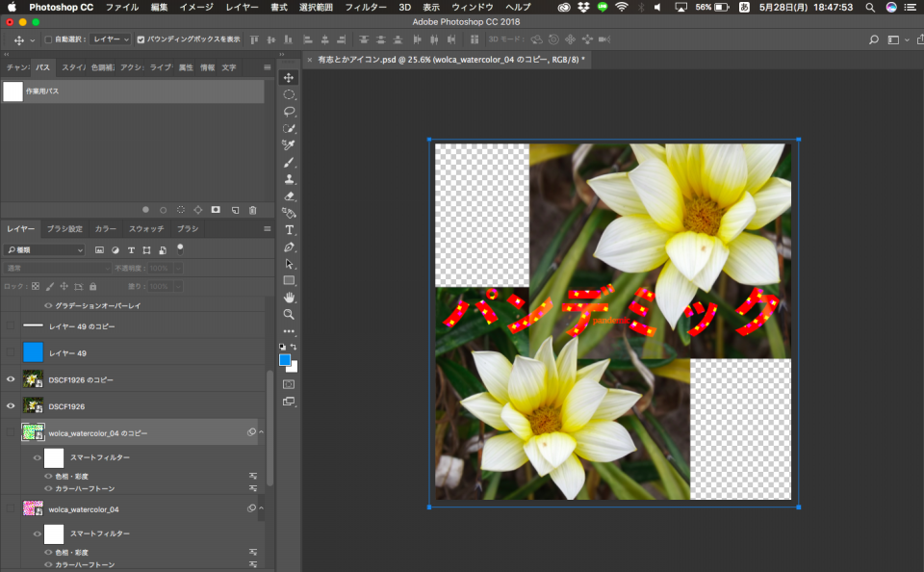Collapse smart filters of wolca_watercolor_04 のコピー
This screenshot has height=572, width=924.
261,433
